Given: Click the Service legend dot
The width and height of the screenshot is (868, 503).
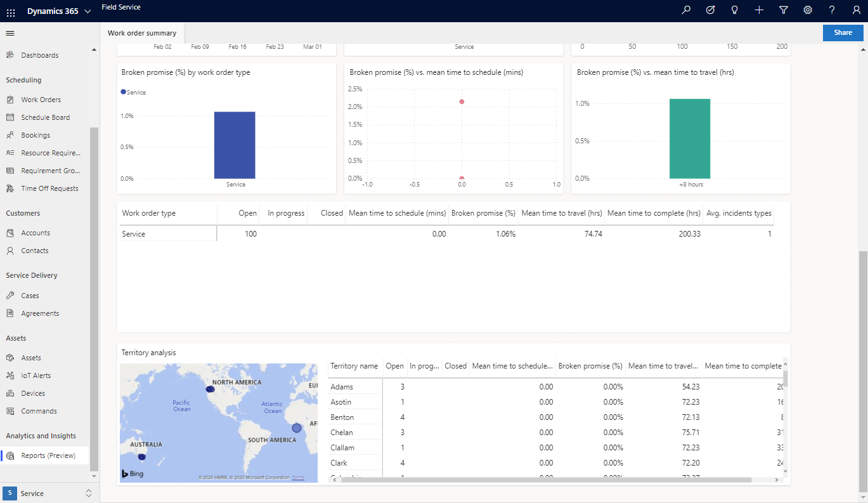Looking at the screenshot, I should (x=123, y=92).
